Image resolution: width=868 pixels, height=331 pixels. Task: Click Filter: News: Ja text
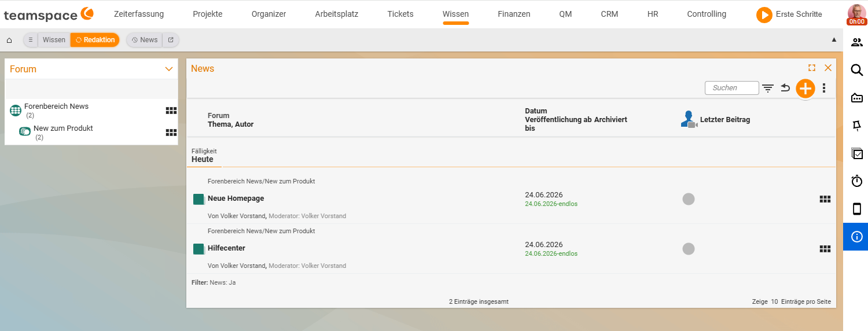(214, 282)
